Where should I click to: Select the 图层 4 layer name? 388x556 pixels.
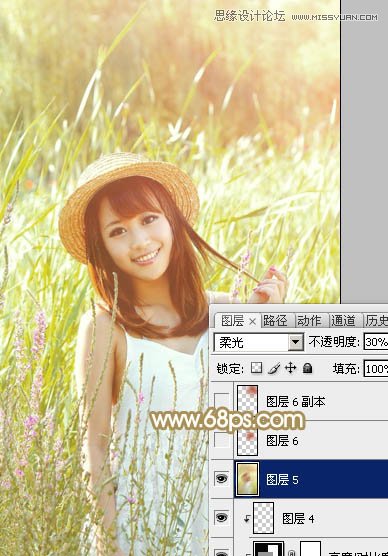click(x=298, y=519)
